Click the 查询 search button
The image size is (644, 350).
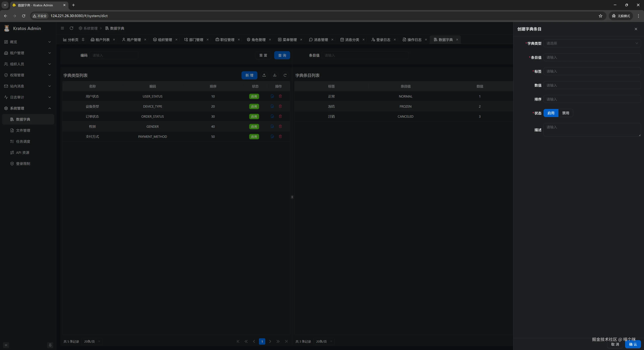click(x=282, y=55)
